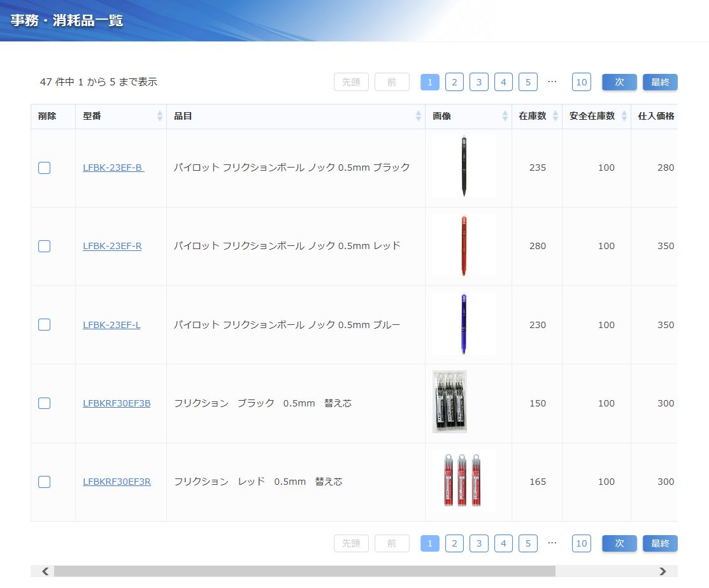Open LFBK-23EF-R model number link
This screenshot has height=588, width=709.
[112, 247]
